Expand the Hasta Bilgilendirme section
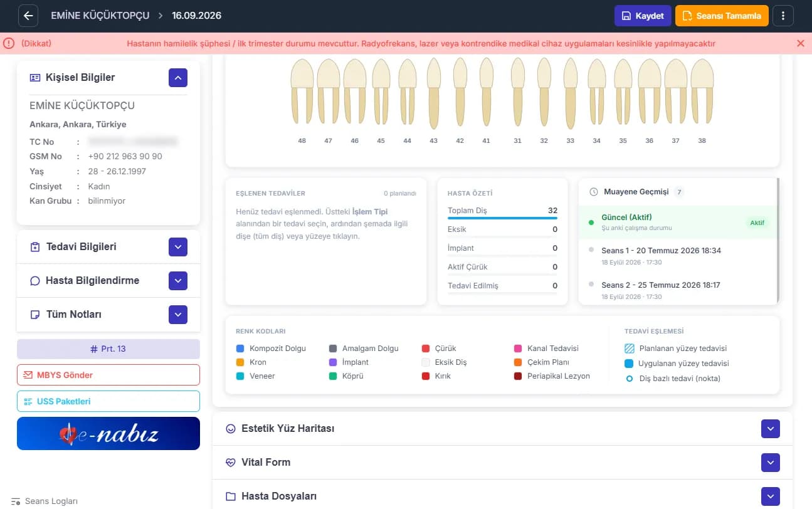This screenshot has height=509, width=812. click(178, 281)
